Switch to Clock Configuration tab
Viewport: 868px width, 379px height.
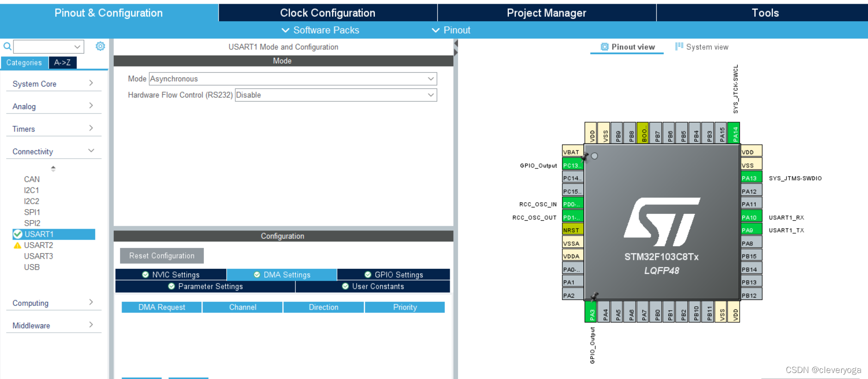point(328,13)
